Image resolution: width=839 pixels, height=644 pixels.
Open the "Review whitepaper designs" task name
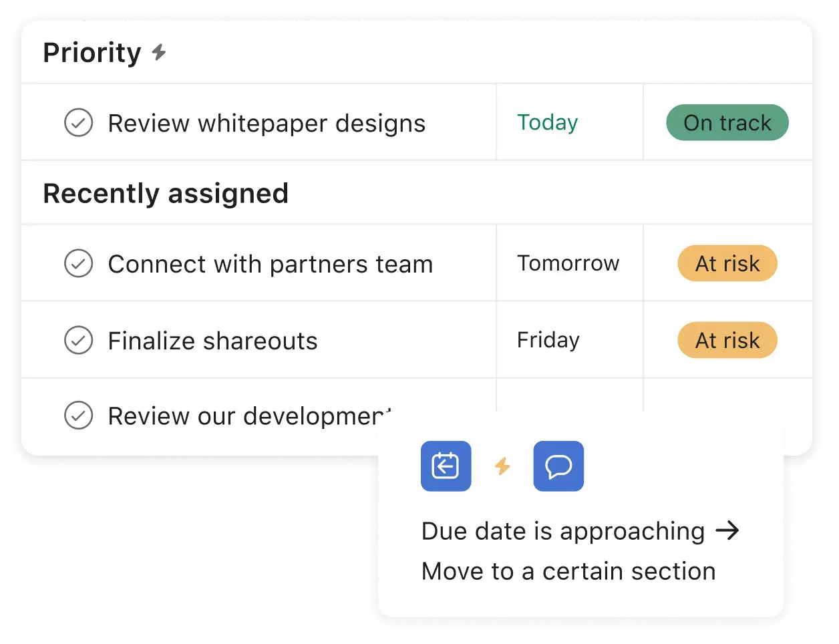point(267,124)
